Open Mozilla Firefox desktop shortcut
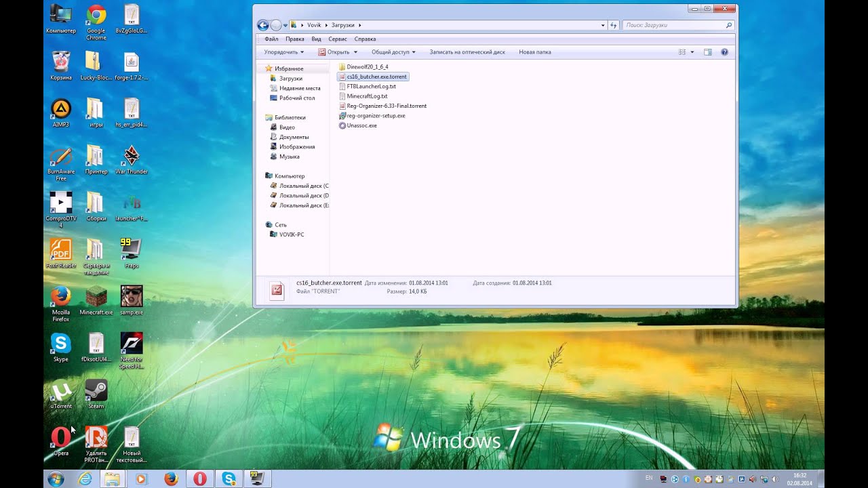Image resolution: width=868 pixels, height=488 pixels. (x=60, y=304)
